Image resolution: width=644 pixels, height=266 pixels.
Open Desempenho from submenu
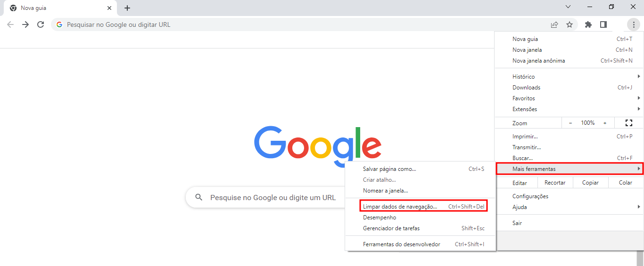(x=421, y=218)
